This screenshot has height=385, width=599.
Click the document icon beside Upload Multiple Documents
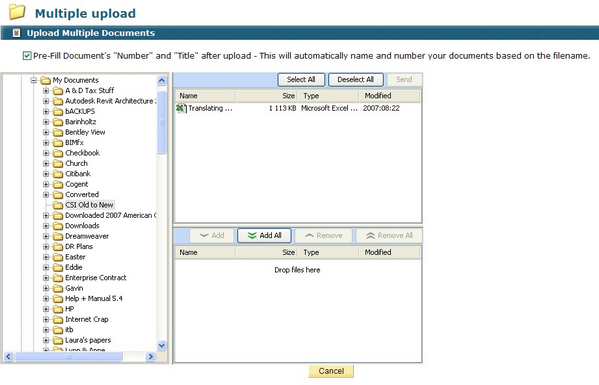click(16, 33)
